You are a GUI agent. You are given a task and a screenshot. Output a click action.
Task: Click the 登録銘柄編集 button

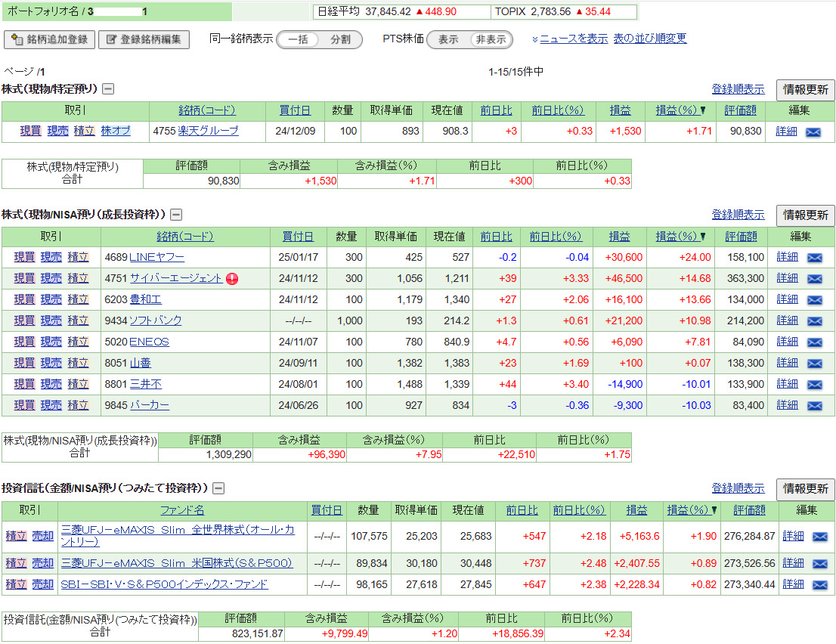(x=144, y=39)
